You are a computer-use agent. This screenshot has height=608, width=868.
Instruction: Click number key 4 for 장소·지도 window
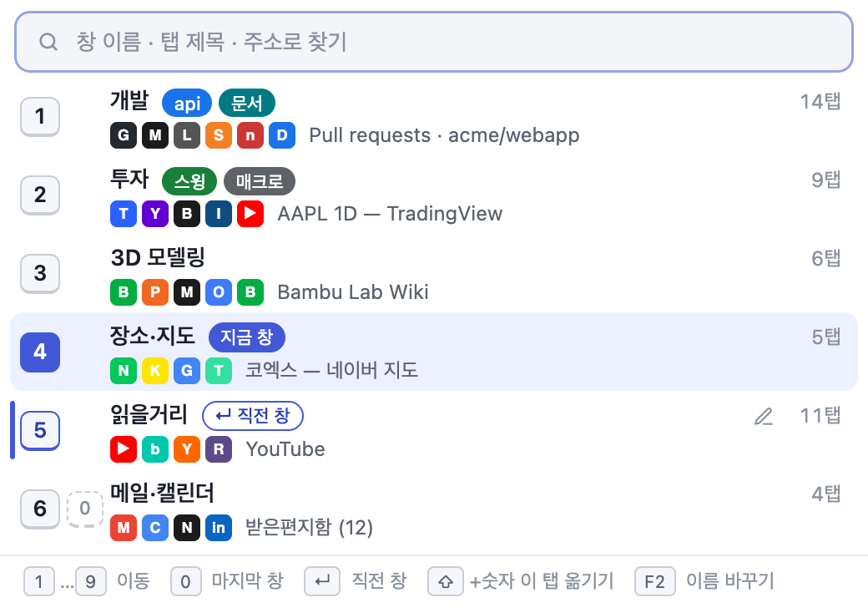(40, 352)
